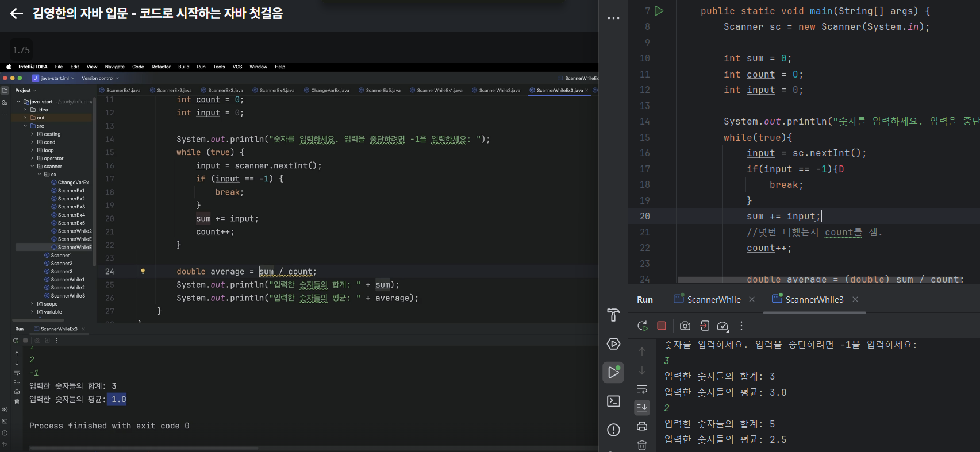
Task: Close the ScannerWhile run tab
Action: point(752,299)
